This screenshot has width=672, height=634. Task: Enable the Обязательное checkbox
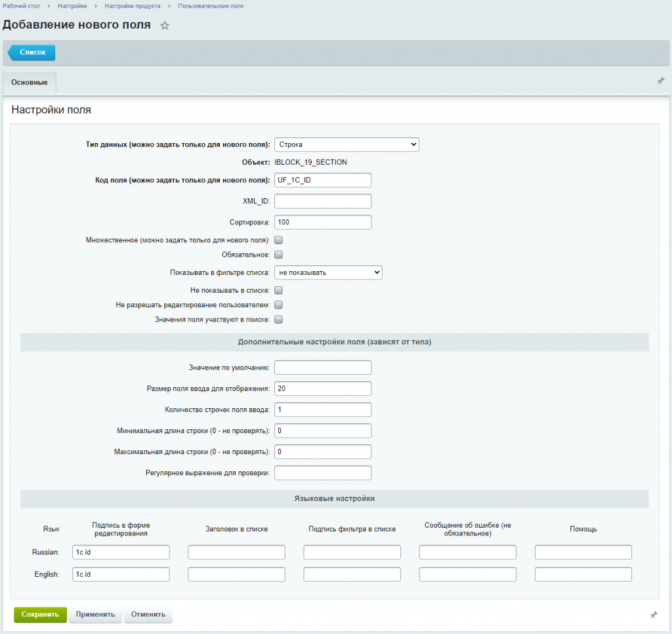[x=278, y=255]
